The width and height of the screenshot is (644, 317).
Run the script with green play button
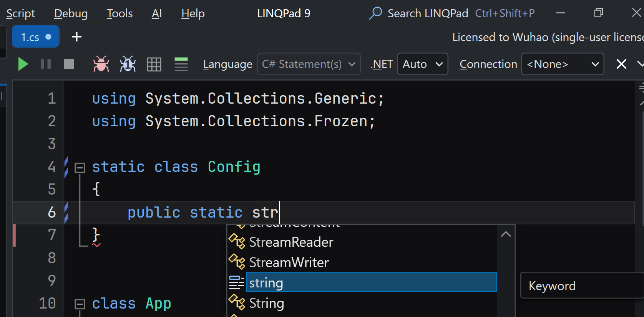pyautogui.click(x=23, y=64)
